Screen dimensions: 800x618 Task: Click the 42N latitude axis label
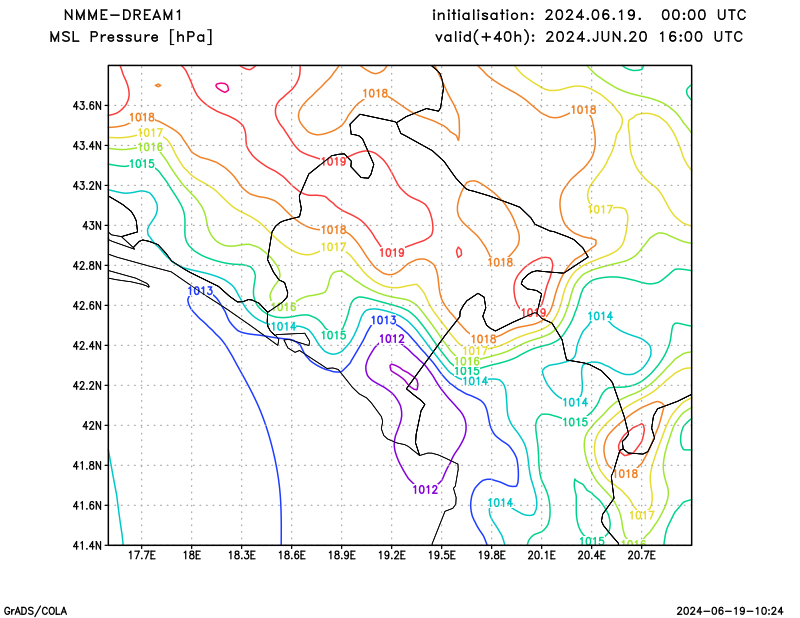(92, 425)
